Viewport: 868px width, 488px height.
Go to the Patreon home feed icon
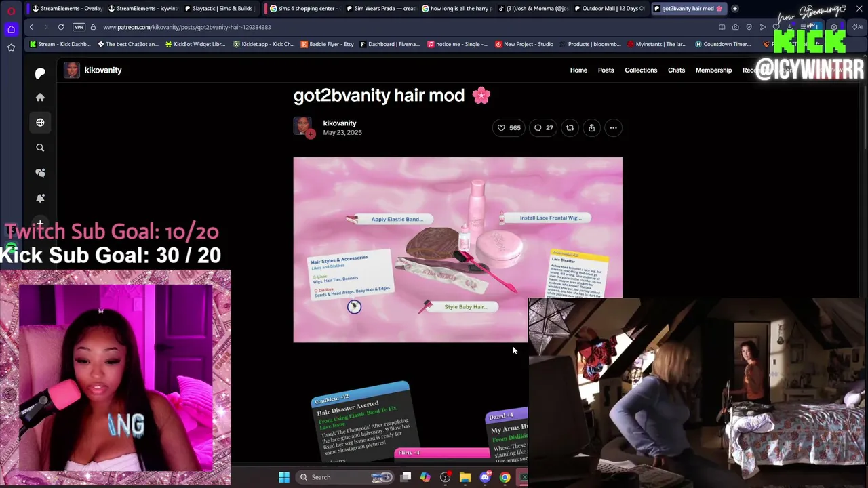pyautogui.click(x=40, y=98)
